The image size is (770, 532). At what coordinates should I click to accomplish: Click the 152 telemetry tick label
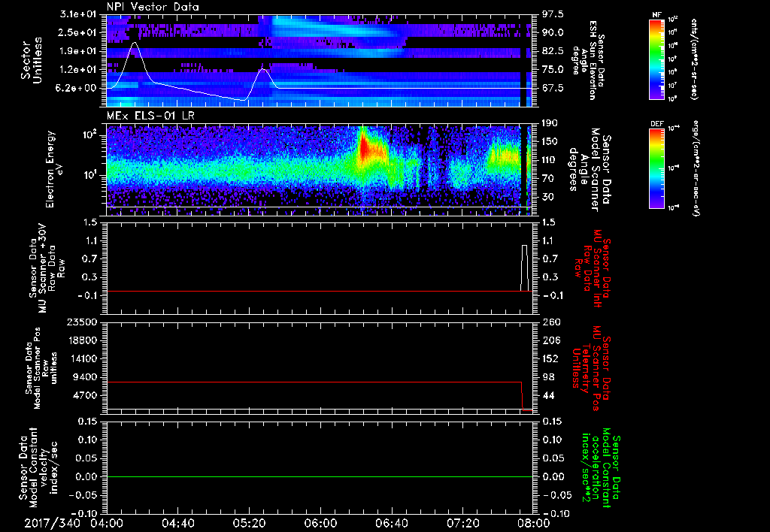click(550, 358)
